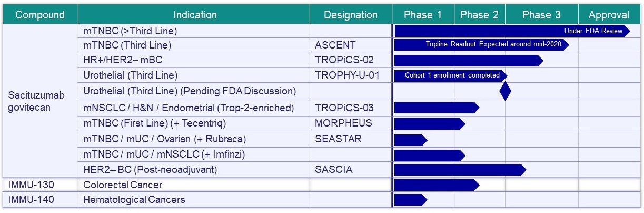Open the TROPiCS-02 designation
The image size is (644, 213).
point(344,60)
